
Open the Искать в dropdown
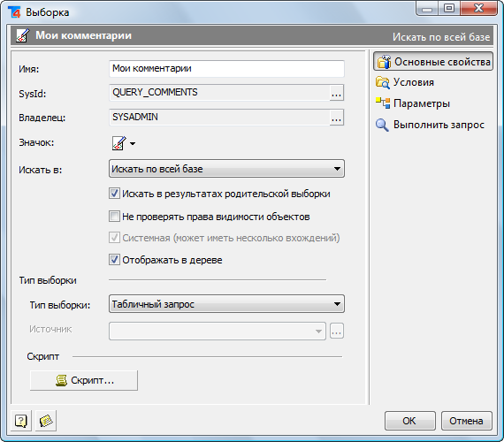tap(226, 169)
